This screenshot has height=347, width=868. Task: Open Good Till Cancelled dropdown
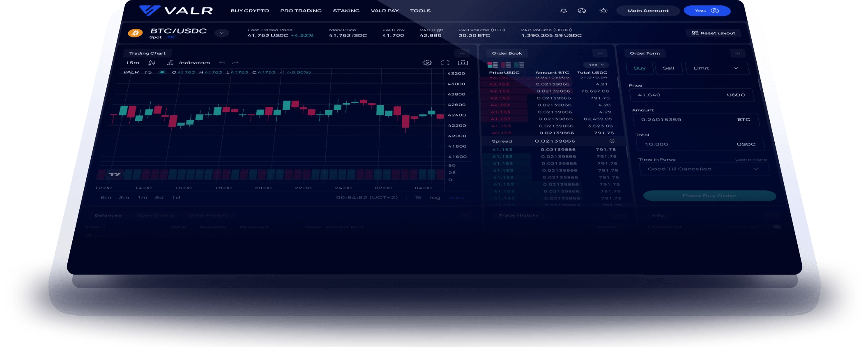coord(704,169)
